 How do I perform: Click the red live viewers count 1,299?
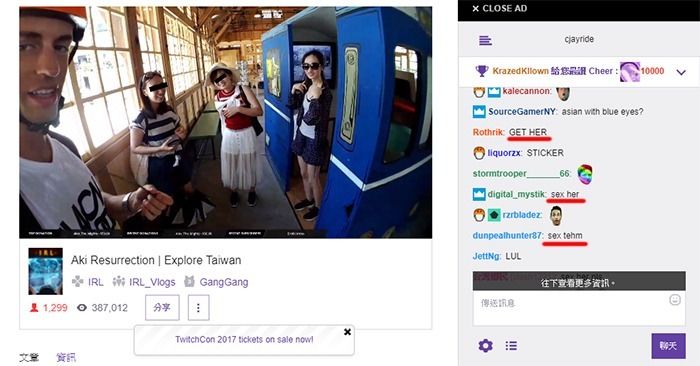[55, 308]
